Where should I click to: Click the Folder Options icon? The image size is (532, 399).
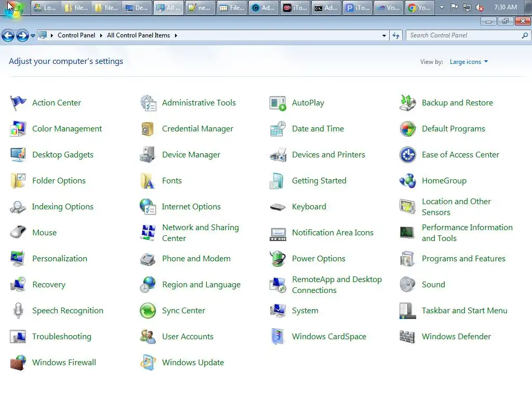18,181
